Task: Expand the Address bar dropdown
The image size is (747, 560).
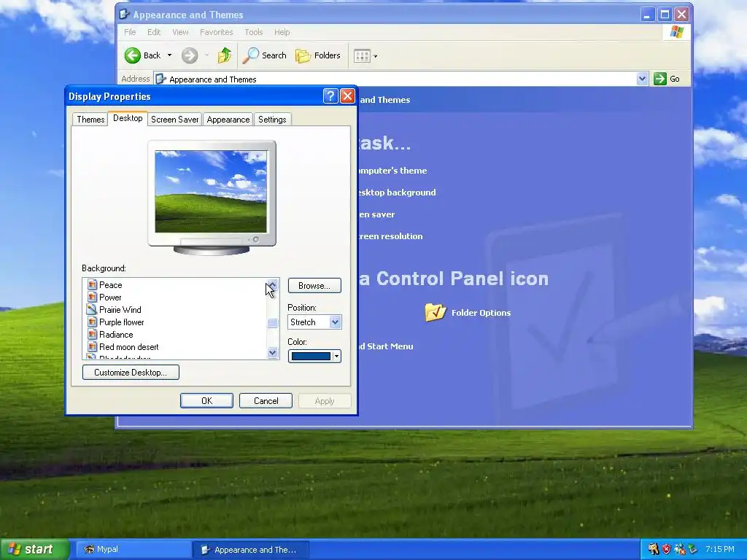Action: pyautogui.click(x=642, y=79)
